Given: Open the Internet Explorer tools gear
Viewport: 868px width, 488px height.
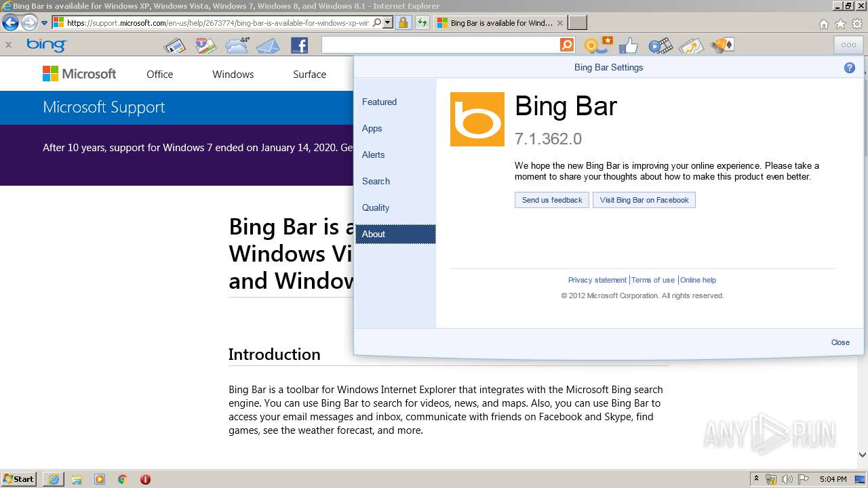Looking at the screenshot, I should click(857, 24).
